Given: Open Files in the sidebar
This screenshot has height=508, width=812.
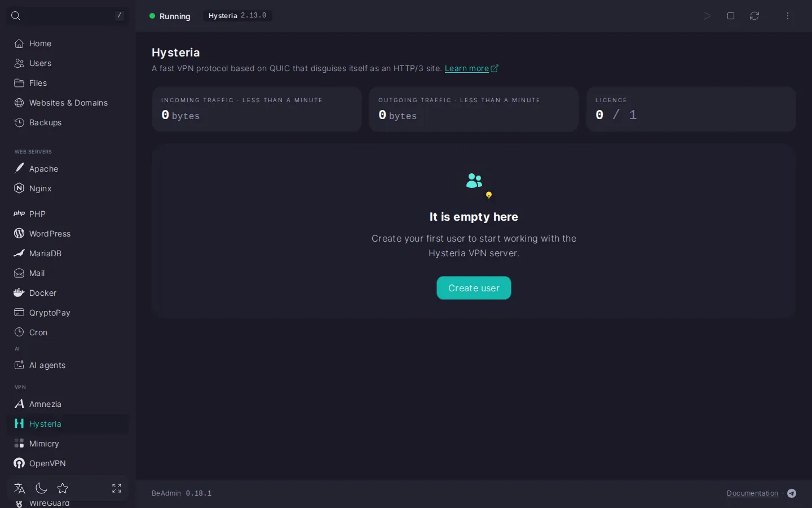Looking at the screenshot, I should tap(67, 83).
